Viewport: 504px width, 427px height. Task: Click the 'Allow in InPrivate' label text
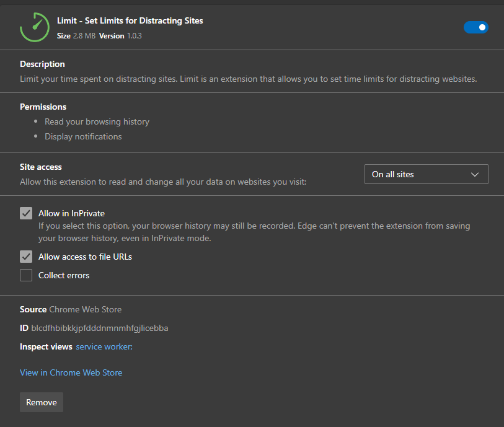(71, 213)
